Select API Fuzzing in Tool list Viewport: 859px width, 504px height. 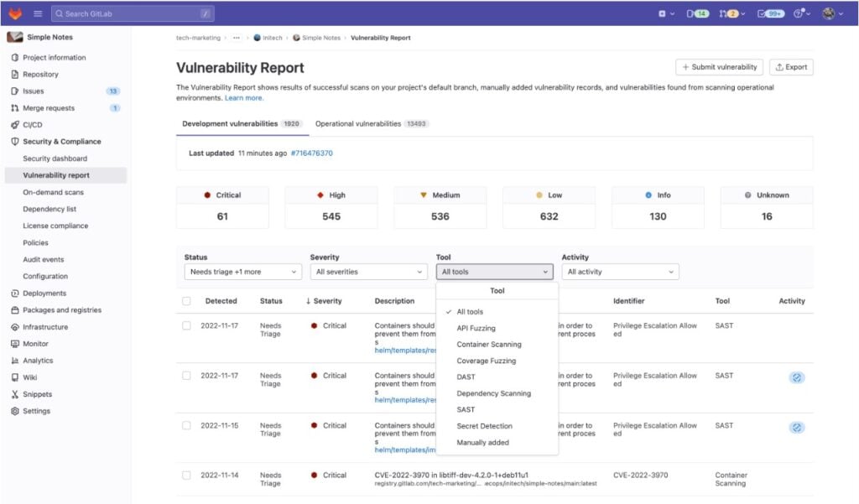point(497,328)
